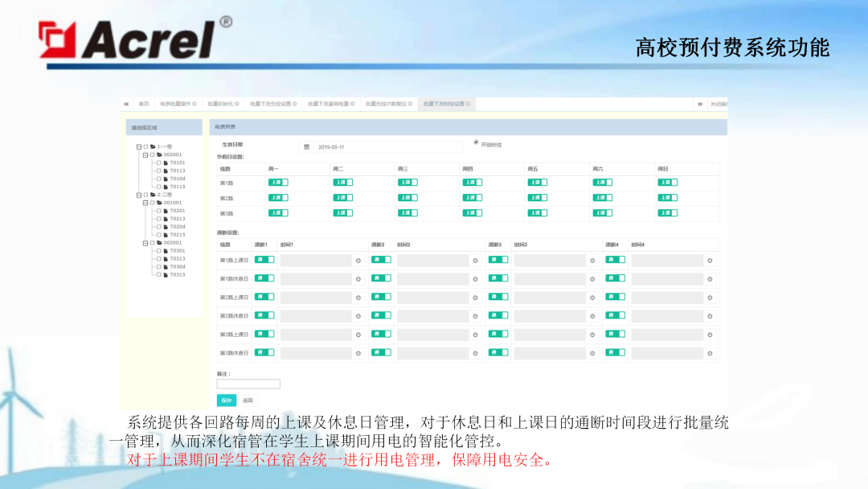
Task: Collapse the tree node 1:一栋
Action: [x=140, y=146]
